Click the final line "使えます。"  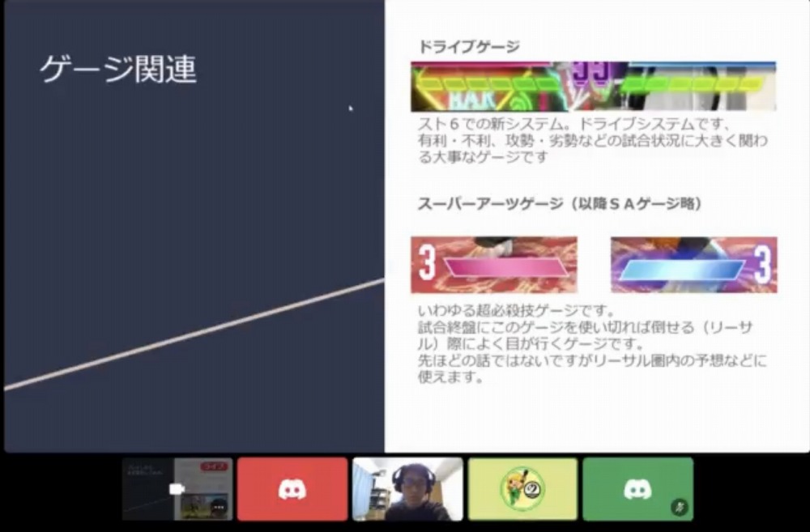coord(451,377)
